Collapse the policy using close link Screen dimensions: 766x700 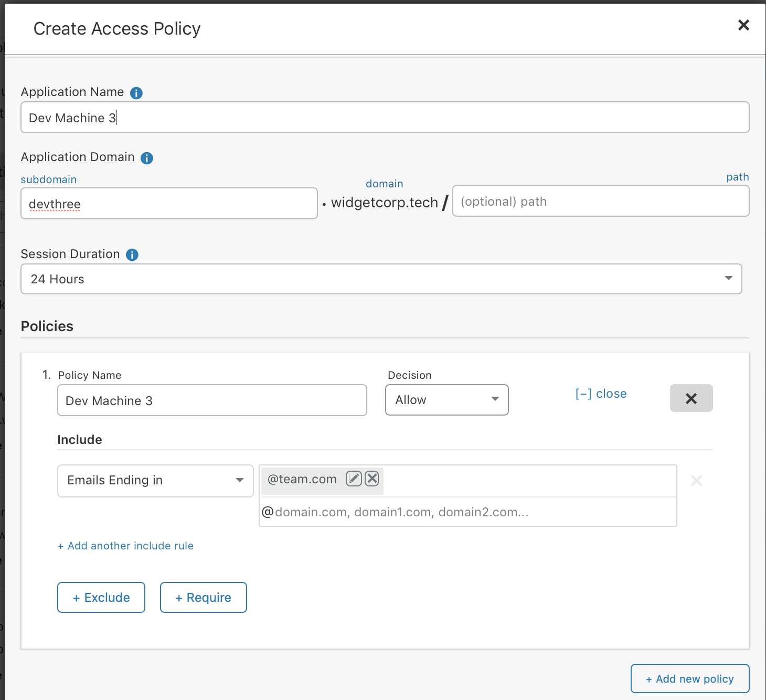click(x=601, y=394)
